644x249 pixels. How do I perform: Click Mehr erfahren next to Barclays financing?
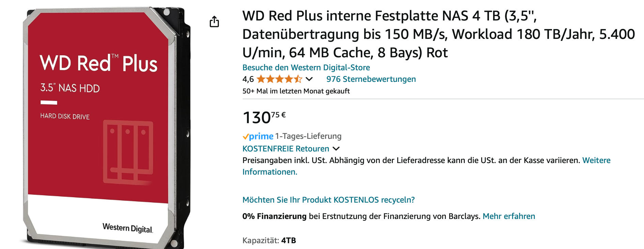point(509,216)
